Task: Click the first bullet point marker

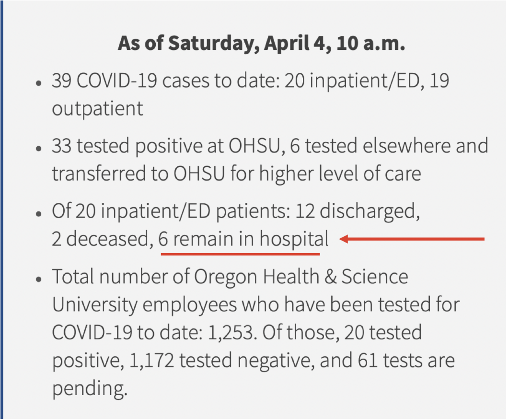Action: 39,83
